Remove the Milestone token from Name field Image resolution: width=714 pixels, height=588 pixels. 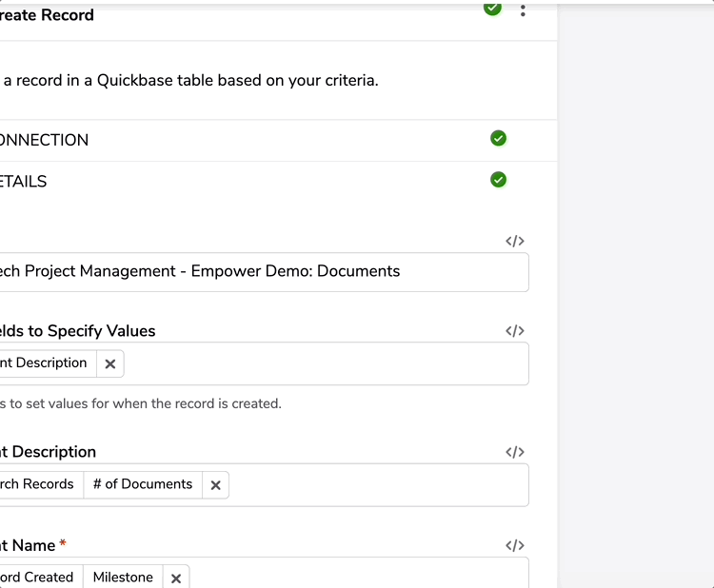pyautogui.click(x=176, y=578)
